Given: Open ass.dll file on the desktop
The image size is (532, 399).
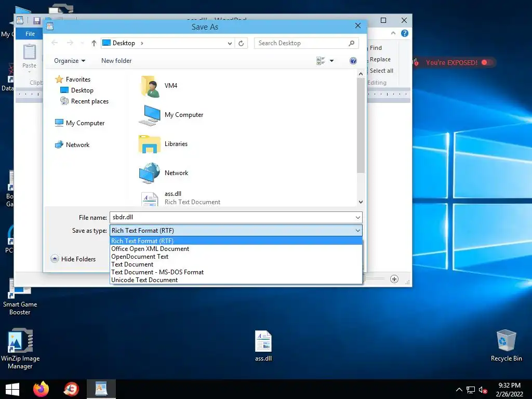Looking at the screenshot, I should pyautogui.click(x=263, y=346).
